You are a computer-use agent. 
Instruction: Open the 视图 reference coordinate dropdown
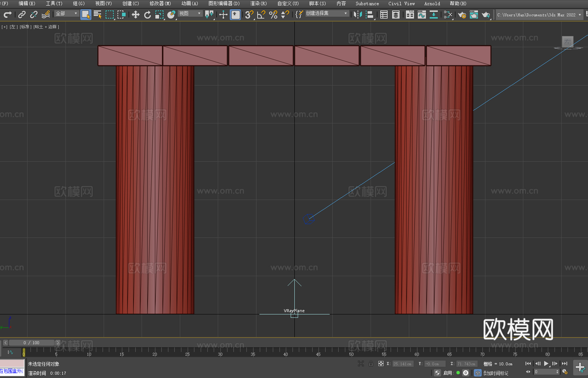tap(190, 13)
